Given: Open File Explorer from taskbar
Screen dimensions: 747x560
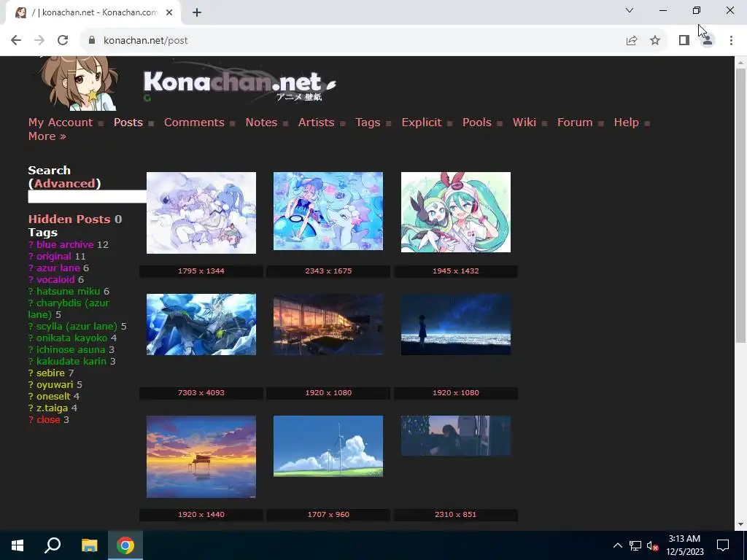Looking at the screenshot, I should (89, 545).
